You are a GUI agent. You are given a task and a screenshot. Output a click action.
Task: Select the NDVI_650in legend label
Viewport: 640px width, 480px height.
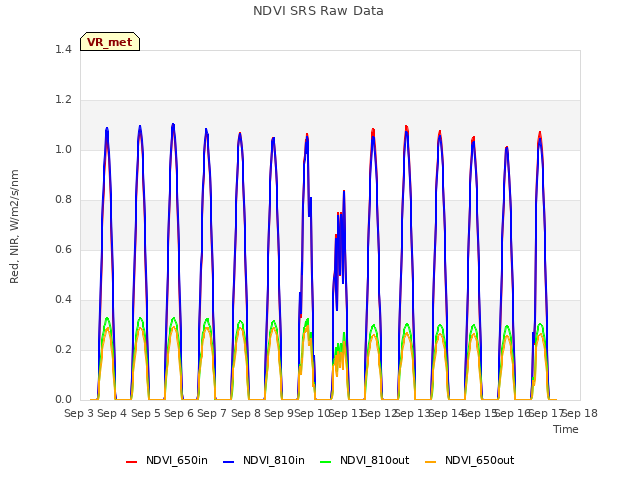(x=177, y=460)
